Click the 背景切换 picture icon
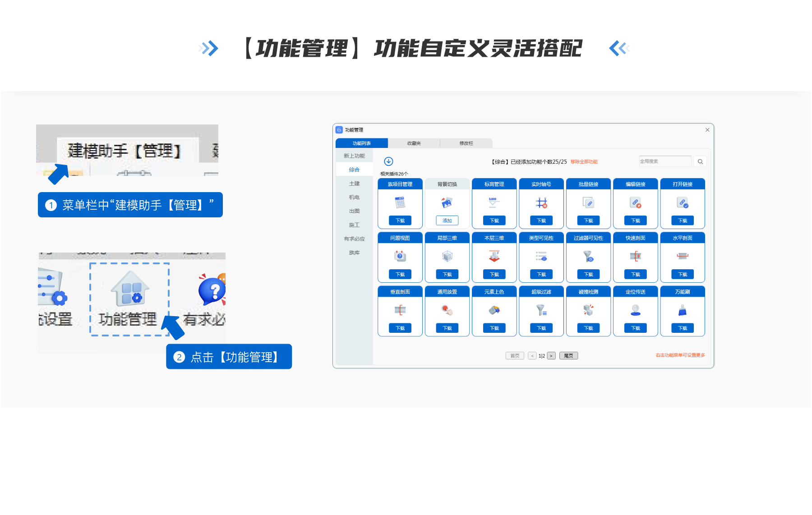Image resolution: width=812 pixels, height=515 pixels. [x=447, y=203]
